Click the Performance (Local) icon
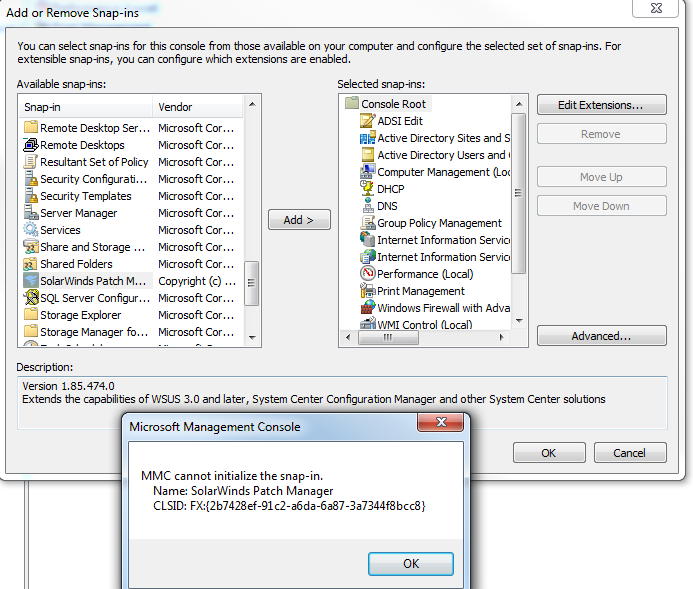 tap(367, 274)
